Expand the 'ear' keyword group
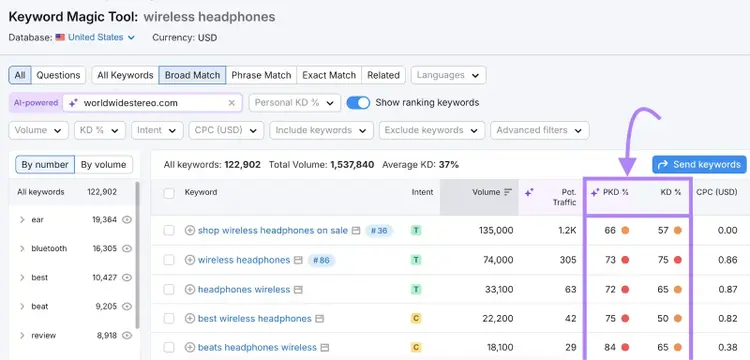 (22, 220)
